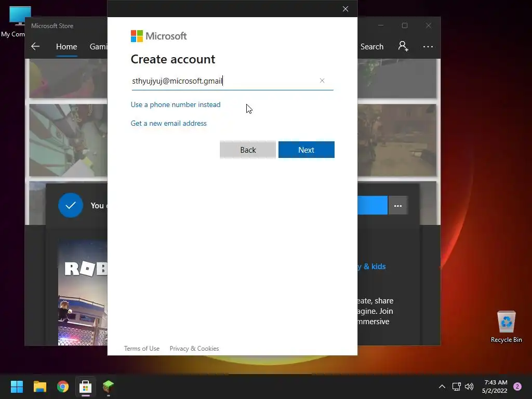
Task: Click the Microsoft Store taskbar icon
Action: point(86,387)
